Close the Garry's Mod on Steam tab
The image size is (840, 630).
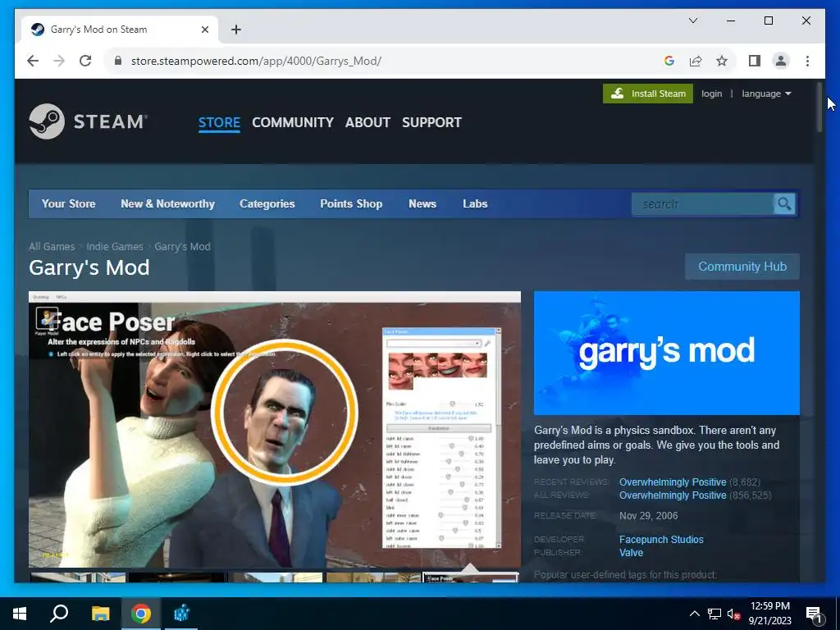tap(204, 30)
